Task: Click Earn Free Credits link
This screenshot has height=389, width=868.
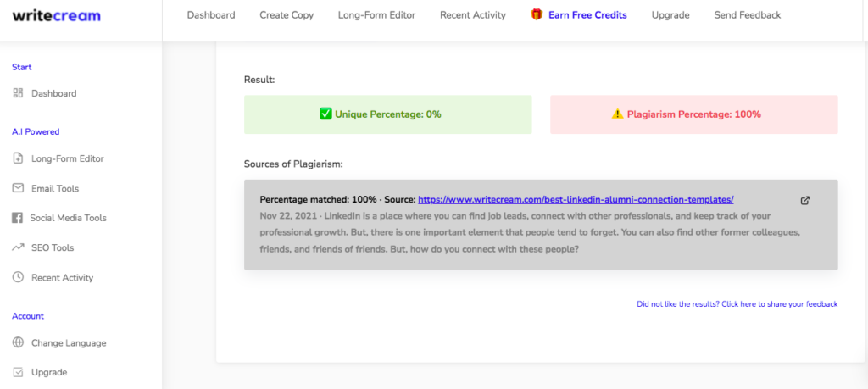Action: pos(587,15)
